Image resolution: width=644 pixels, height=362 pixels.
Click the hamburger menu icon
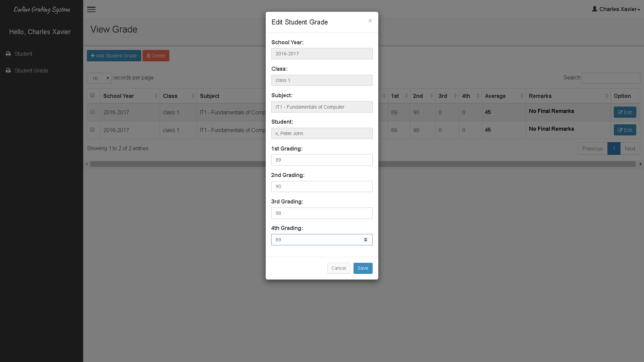click(92, 9)
